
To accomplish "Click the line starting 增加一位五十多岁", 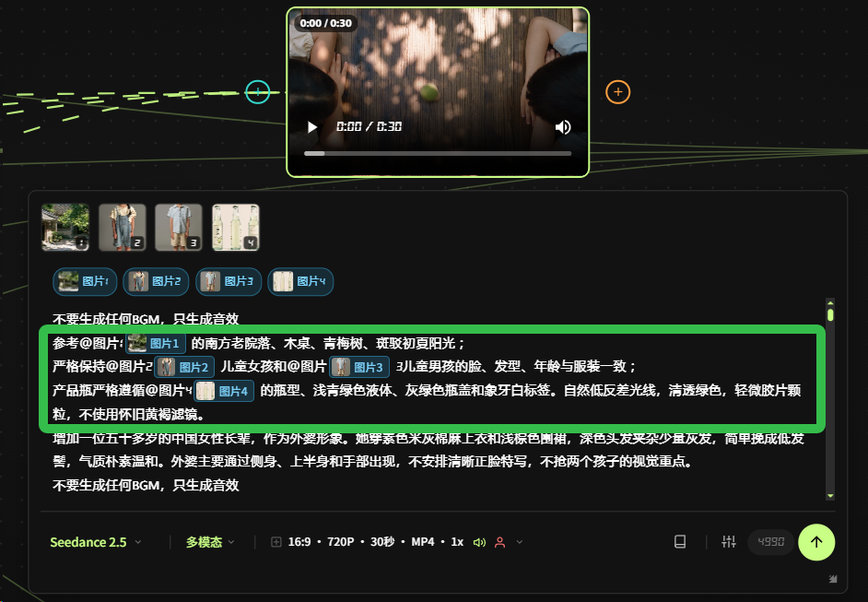I will pyautogui.click(x=428, y=439).
